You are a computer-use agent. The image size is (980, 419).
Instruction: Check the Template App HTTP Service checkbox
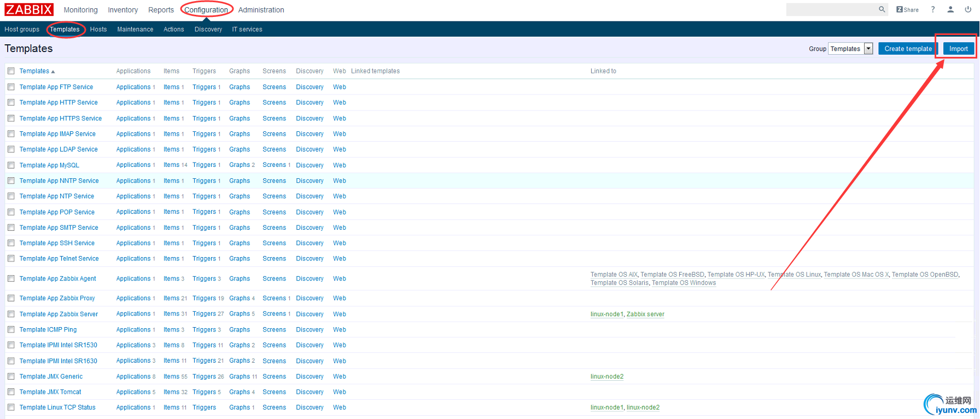click(11, 102)
